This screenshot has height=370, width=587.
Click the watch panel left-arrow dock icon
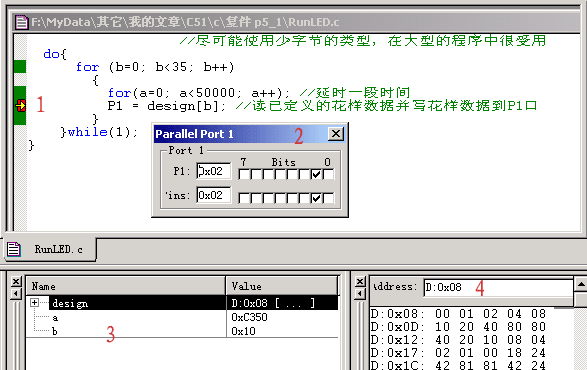pos(16,294)
